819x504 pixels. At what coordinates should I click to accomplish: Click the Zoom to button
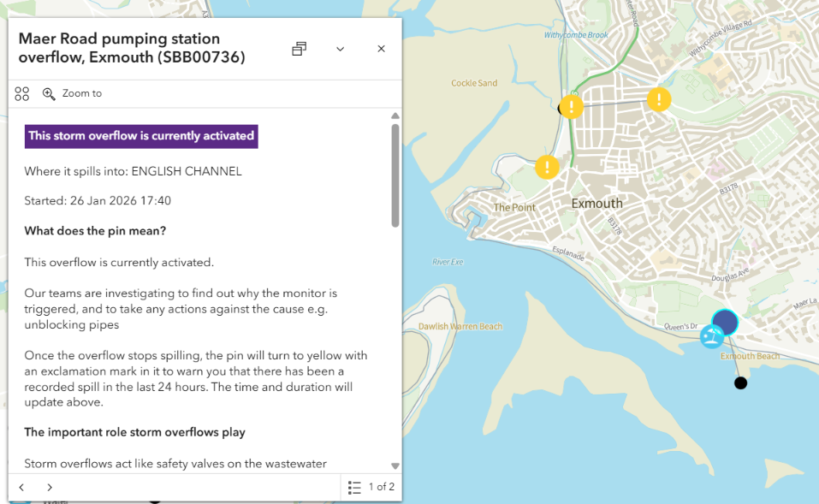click(x=73, y=94)
